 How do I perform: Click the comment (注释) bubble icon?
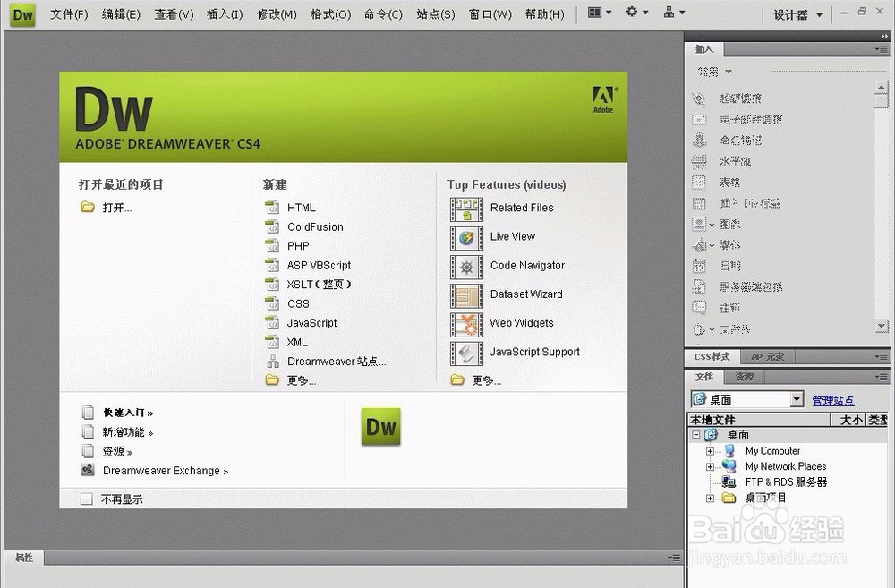(x=699, y=308)
